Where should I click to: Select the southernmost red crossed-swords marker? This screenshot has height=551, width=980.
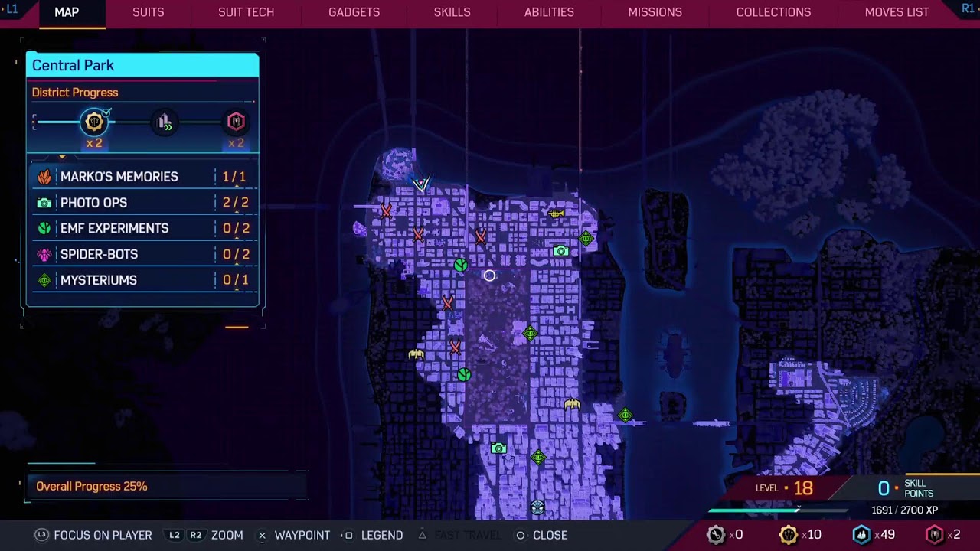tap(455, 347)
